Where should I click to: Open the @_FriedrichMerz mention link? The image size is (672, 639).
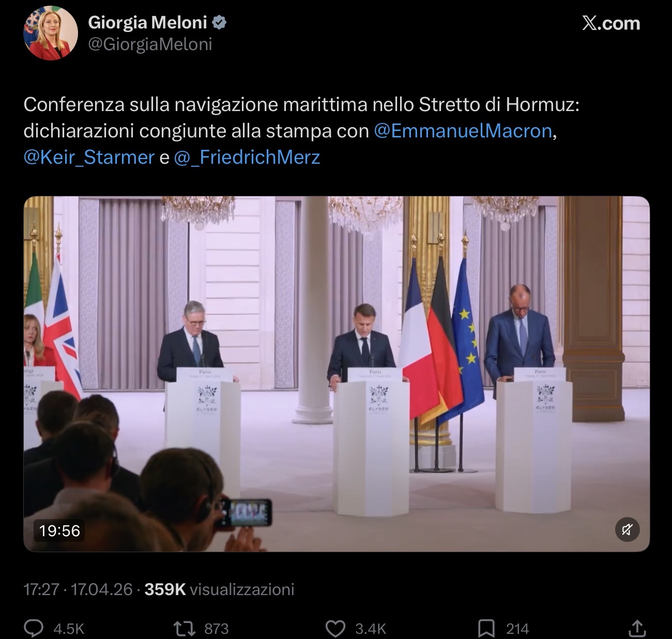[x=247, y=157]
